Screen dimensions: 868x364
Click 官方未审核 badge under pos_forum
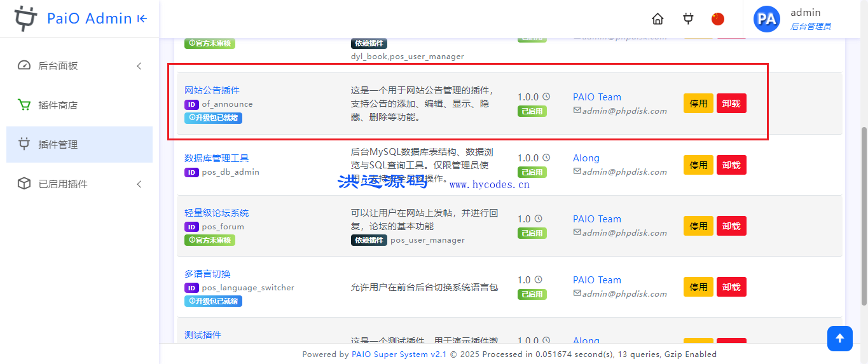point(209,240)
